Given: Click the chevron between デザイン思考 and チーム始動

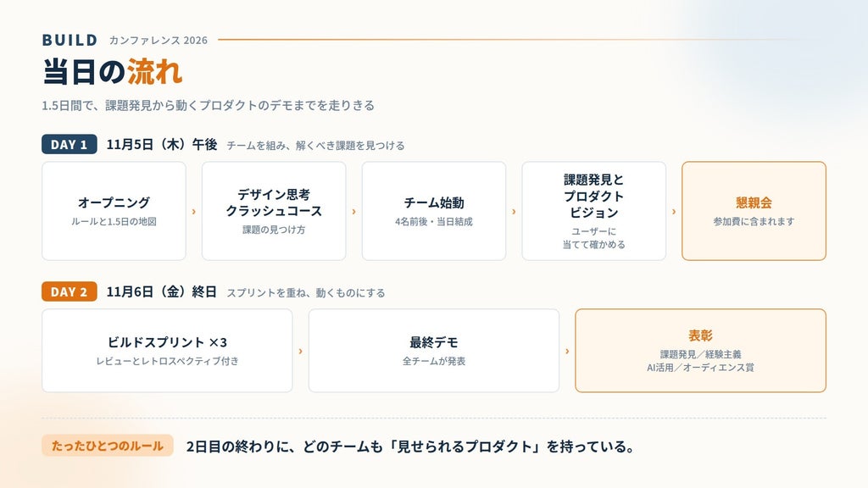Looking at the screenshot, I should pos(353,211).
